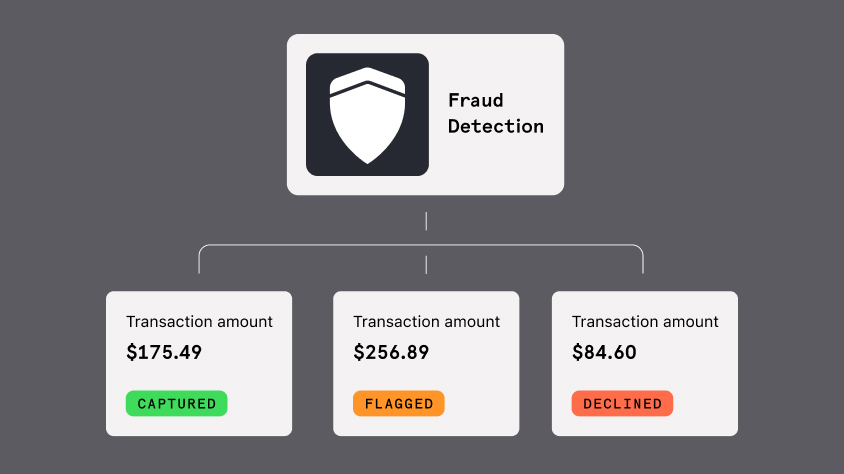Open the Fraud Detection card

(425, 115)
